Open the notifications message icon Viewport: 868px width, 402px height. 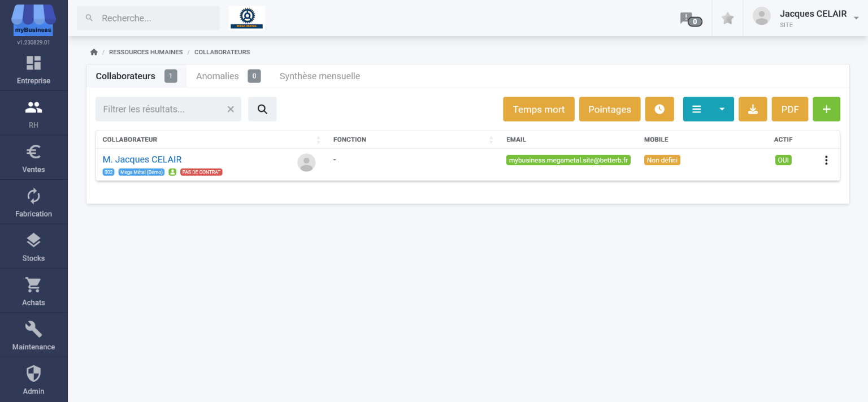coord(691,19)
